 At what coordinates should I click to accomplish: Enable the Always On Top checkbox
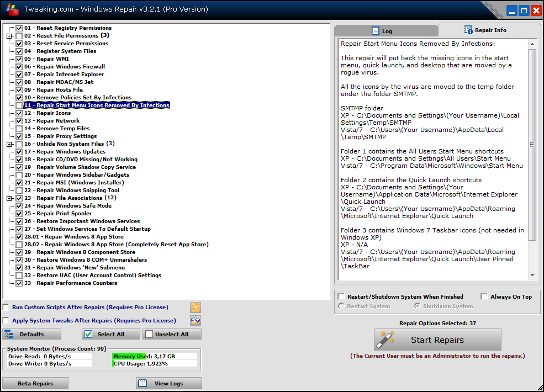click(484, 296)
